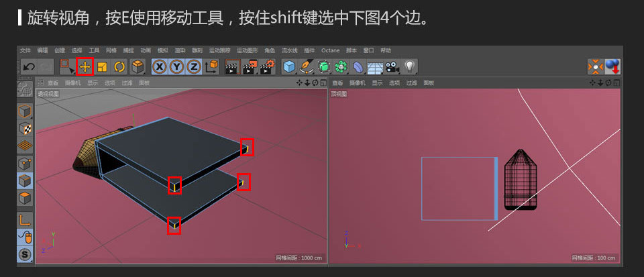Toggle the X axis lock
The image size is (644, 277).
click(x=160, y=67)
